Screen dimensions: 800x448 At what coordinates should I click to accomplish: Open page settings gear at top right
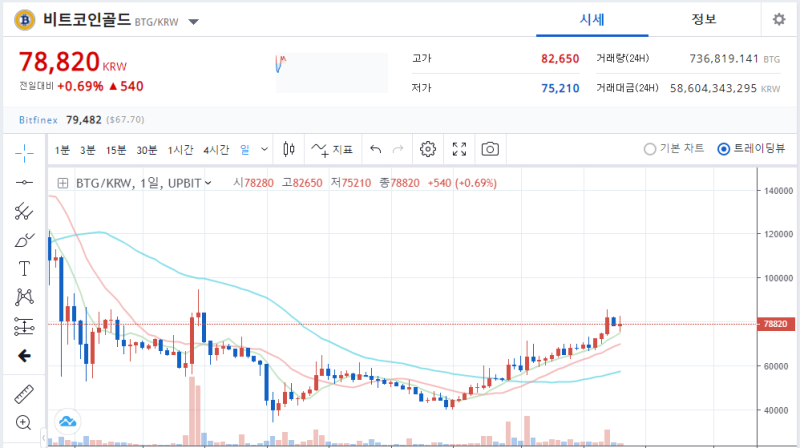(779, 19)
